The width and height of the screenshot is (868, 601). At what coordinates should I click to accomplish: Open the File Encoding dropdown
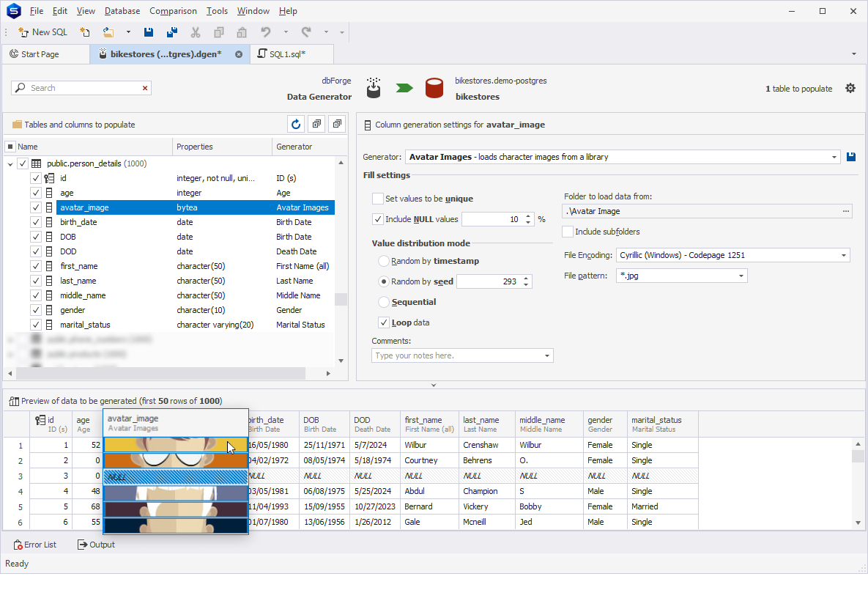tap(844, 255)
